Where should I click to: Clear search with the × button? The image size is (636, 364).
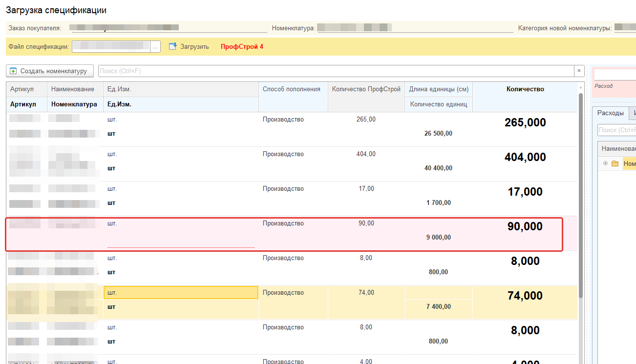click(579, 71)
